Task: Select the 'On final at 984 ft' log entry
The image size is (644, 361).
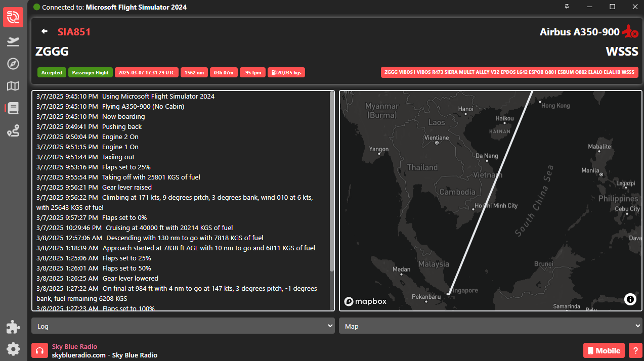Action: (x=177, y=293)
